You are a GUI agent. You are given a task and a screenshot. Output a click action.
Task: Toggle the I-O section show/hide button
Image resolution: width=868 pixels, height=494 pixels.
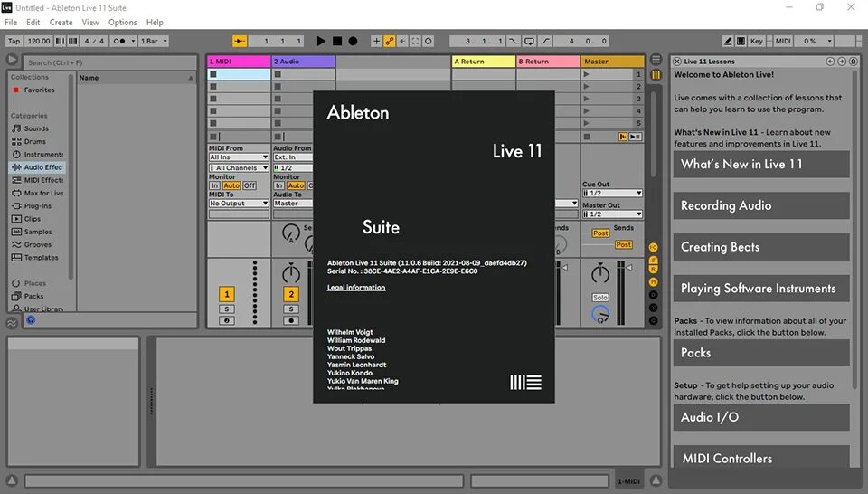tap(653, 248)
